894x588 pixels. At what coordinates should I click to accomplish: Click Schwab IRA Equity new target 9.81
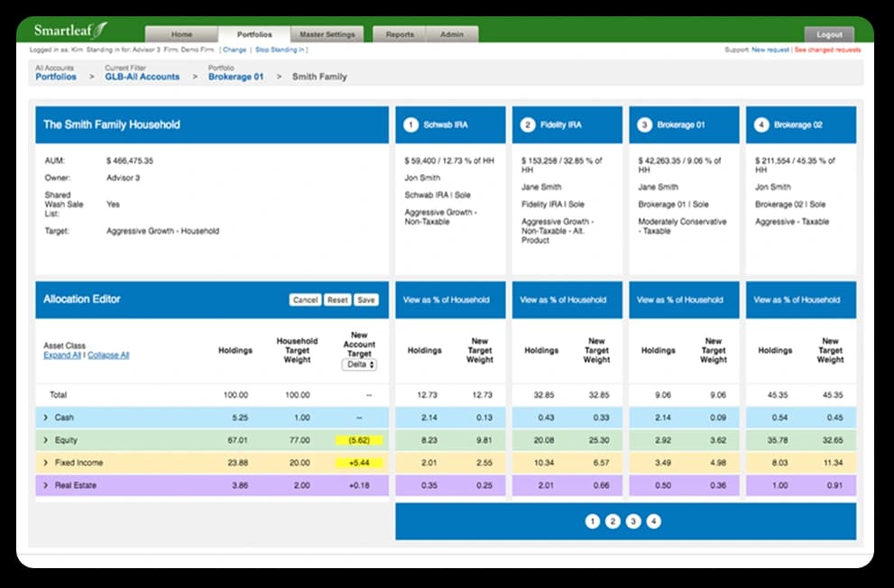[x=484, y=440]
